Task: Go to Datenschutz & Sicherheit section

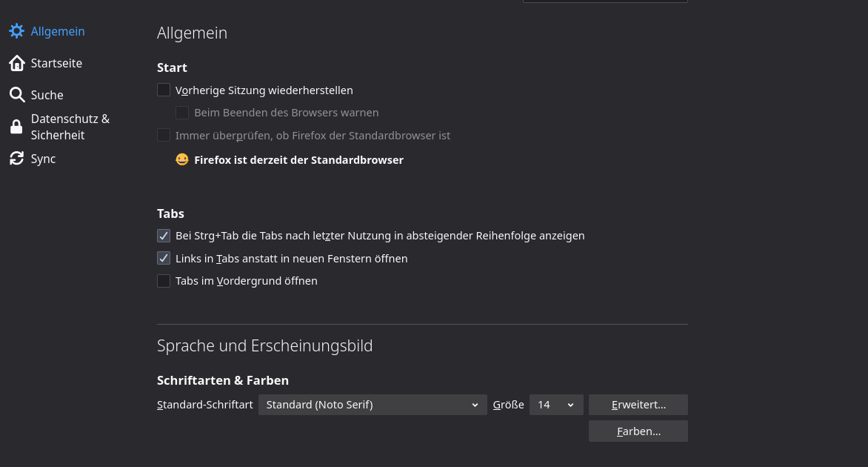Action: (70, 127)
